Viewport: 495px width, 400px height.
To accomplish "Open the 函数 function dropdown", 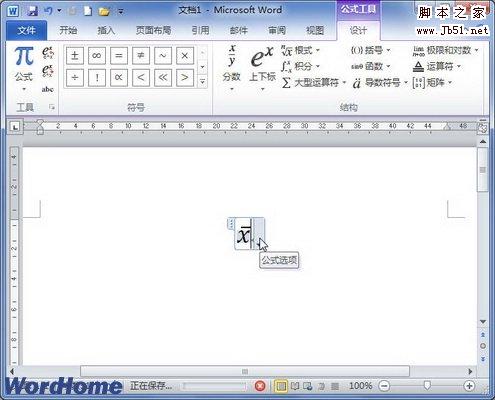I will click(370, 66).
